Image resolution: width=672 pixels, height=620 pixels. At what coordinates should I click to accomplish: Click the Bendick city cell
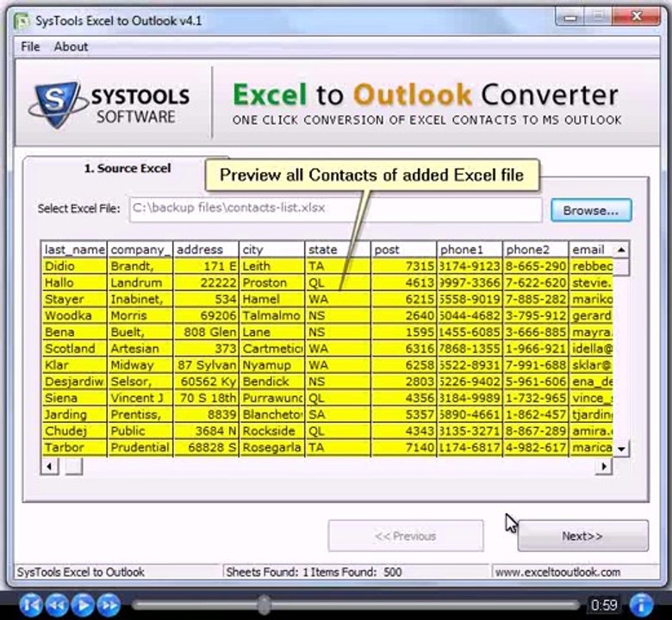(x=272, y=381)
